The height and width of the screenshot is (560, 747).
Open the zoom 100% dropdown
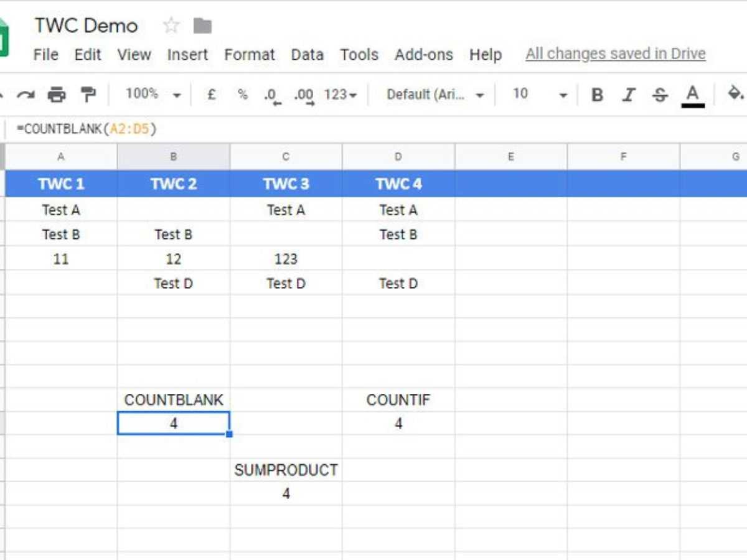[x=153, y=94]
